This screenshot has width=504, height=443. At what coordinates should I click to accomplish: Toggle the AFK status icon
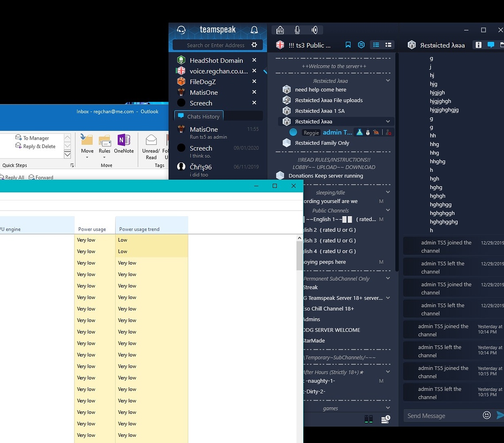280,30
